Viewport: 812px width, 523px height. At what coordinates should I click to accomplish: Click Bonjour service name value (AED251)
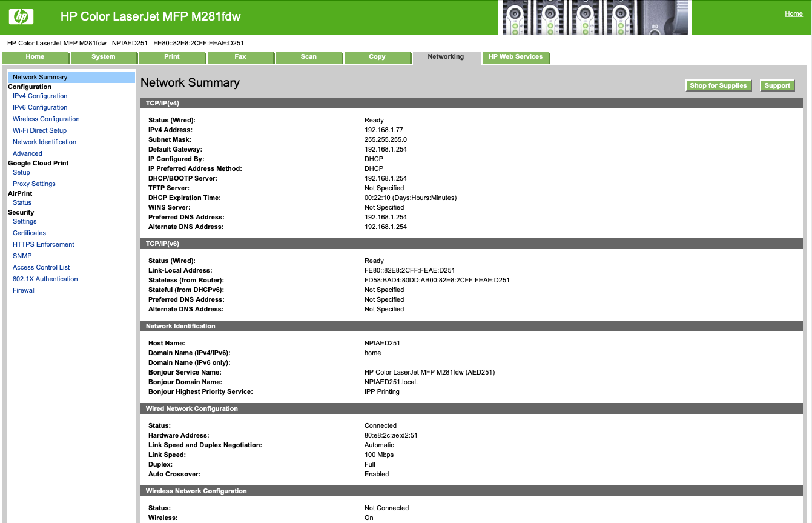[x=430, y=372]
